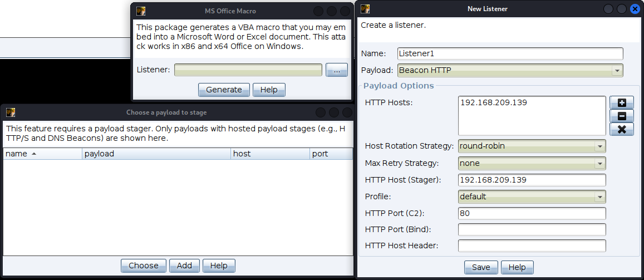Open the Payload dropdown showing Beacon HTTP
The width and height of the screenshot is (644, 280).
click(510, 71)
